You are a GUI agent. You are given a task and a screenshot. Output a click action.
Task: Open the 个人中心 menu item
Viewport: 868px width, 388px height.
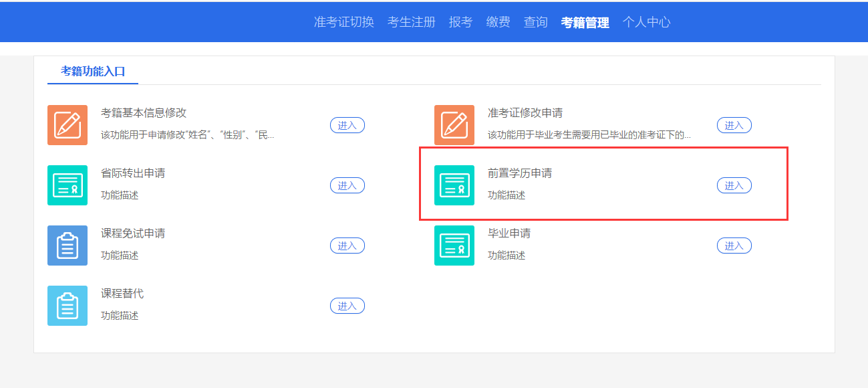pyautogui.click(x=645, y=21)
